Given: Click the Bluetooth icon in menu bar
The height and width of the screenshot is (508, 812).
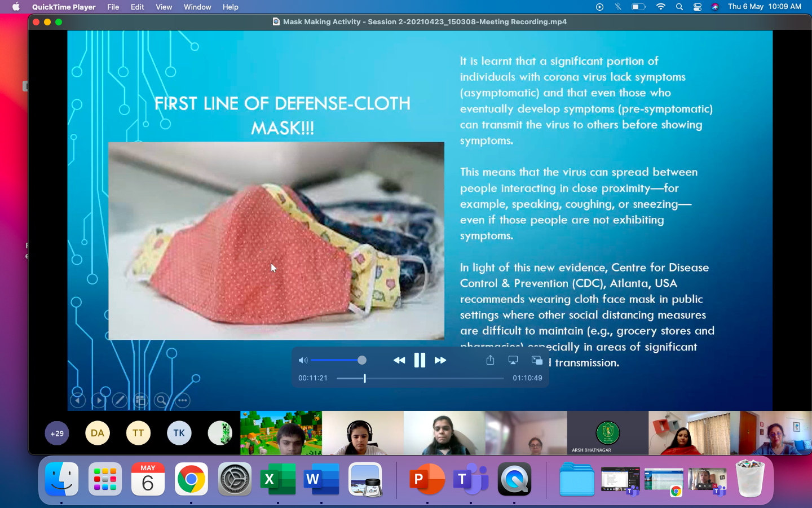Looking at the screenshot, I should 618,7.
